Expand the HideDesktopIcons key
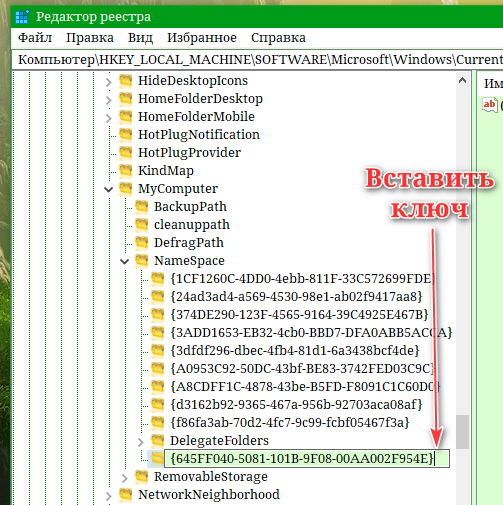The height and width of the screenshot is (505, 503). (108, 82)
